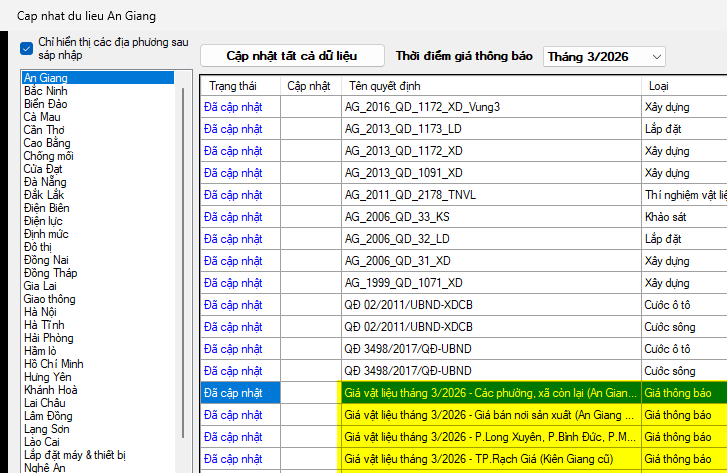Click the 'Loại' column header
This screenshot has width=727, height=473.
pos(659,86)
